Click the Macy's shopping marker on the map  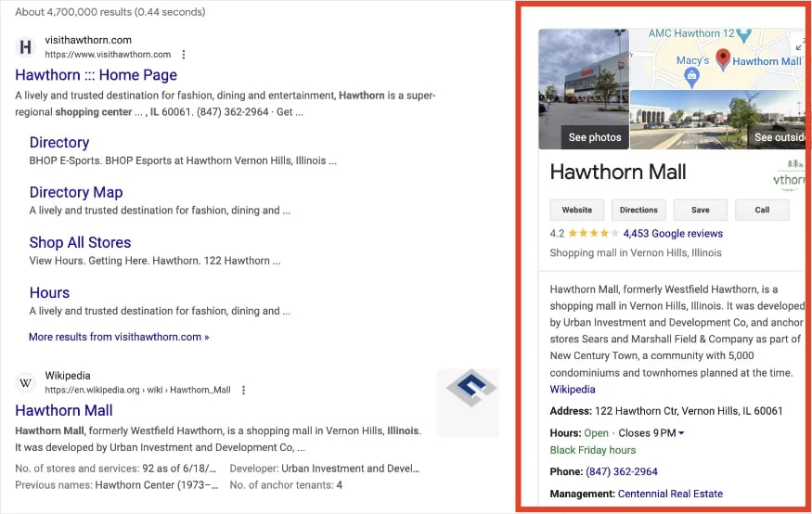pyautogui.click(x=692, y=78)
